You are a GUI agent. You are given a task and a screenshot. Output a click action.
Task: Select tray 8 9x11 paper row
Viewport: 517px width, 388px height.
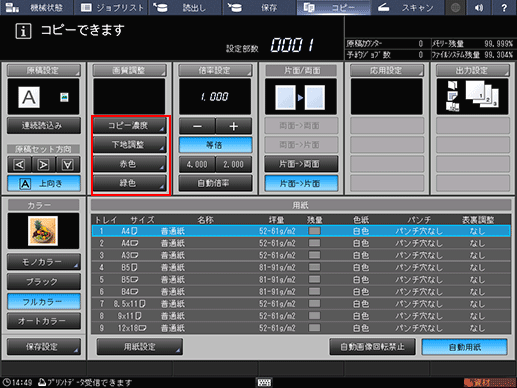point(301,316)
